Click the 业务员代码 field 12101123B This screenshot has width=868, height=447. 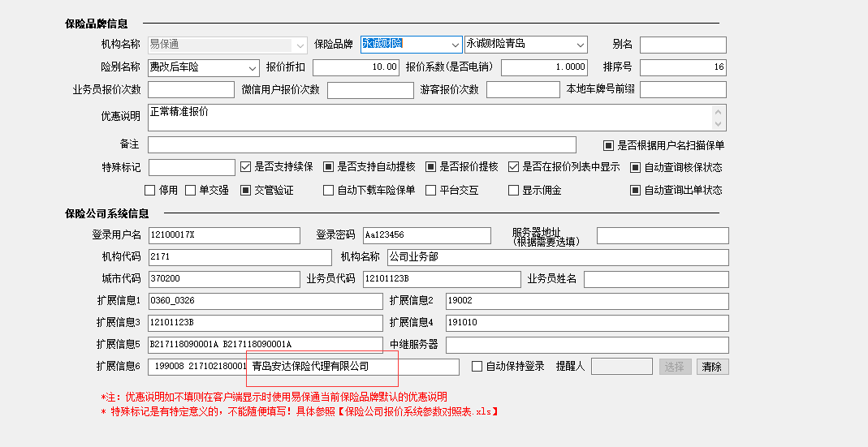click(x=442, y=279)
